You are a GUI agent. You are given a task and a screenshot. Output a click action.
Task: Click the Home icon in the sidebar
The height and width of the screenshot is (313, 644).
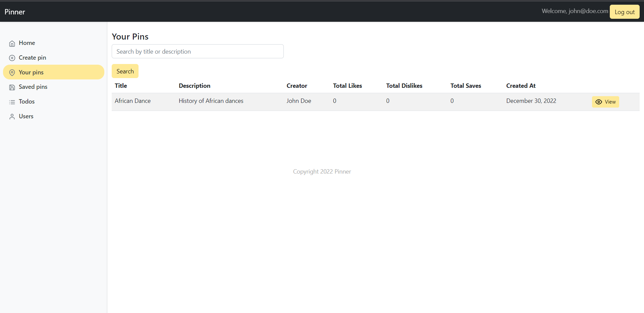(12, 43)
